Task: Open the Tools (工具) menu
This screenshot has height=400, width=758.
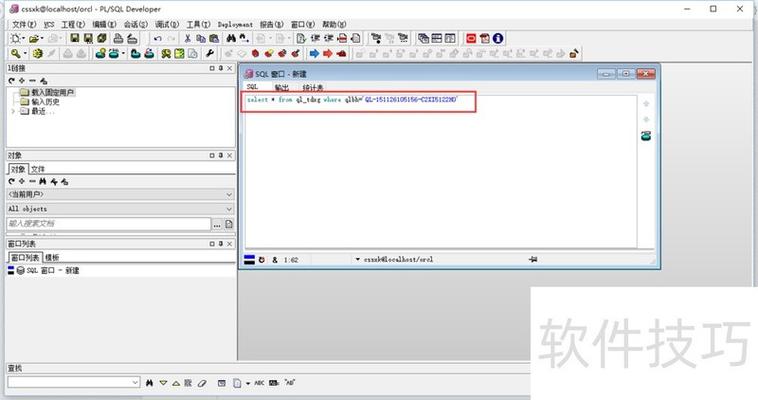Action: pyautogui.click(x=198, y=24)
